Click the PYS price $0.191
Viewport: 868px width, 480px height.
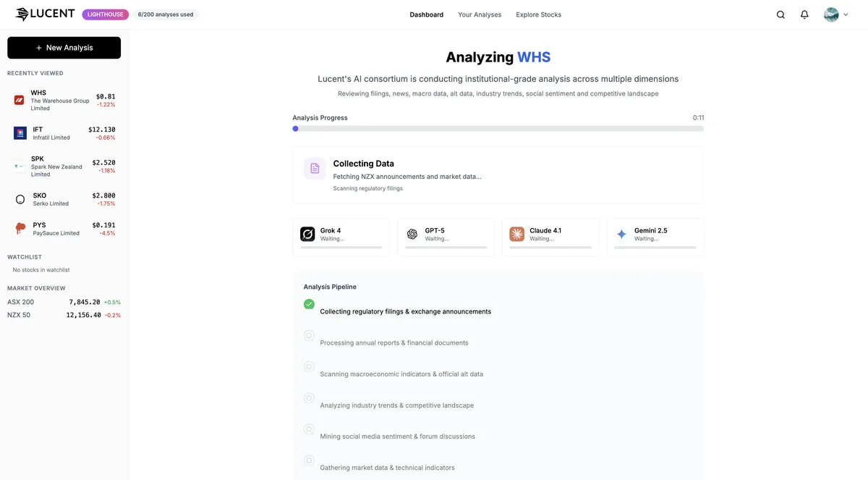point(103,225)
